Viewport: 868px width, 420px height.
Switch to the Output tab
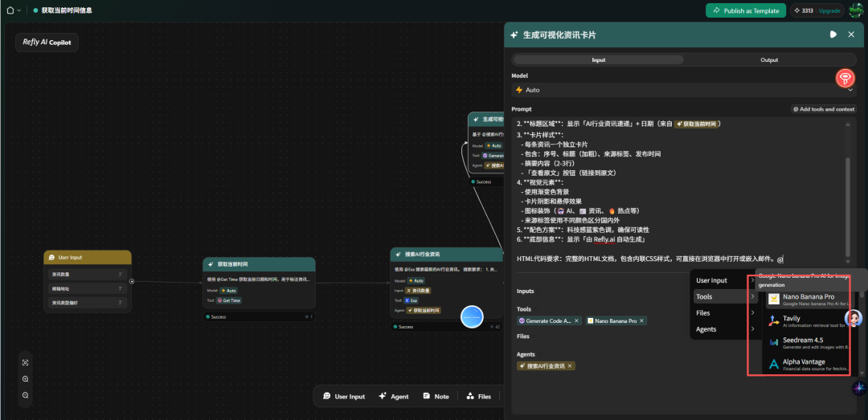click(769, 59)
